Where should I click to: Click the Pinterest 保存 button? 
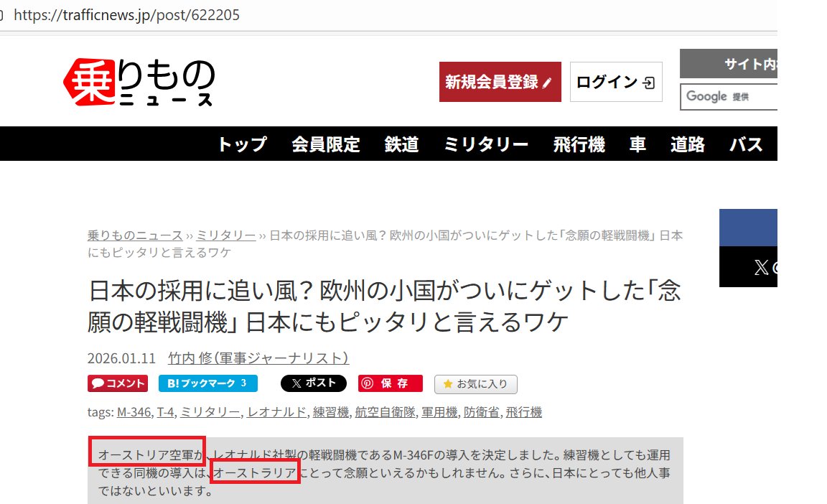(391, 383)
